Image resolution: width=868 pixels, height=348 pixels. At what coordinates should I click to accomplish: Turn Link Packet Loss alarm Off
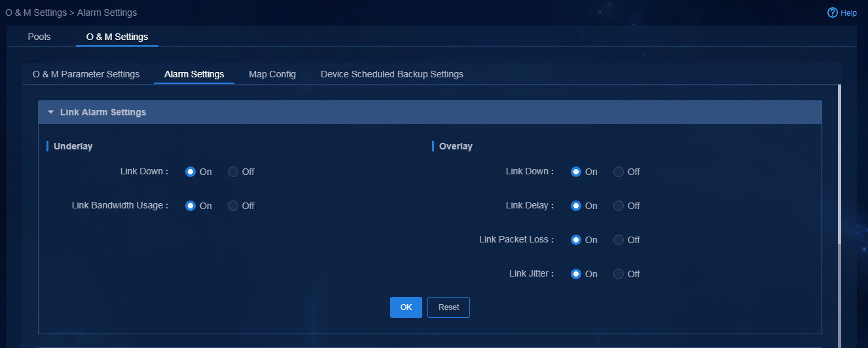619,240
